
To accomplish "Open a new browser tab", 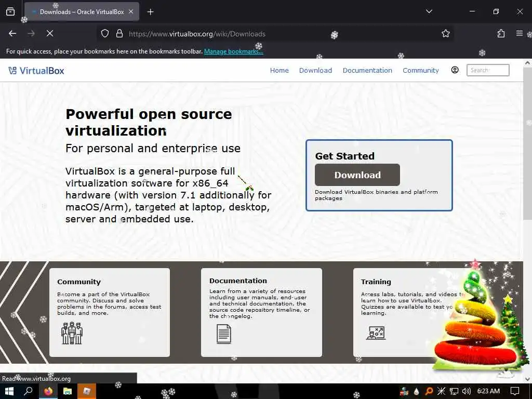I will pyautogui.click(x=150, y=12).
